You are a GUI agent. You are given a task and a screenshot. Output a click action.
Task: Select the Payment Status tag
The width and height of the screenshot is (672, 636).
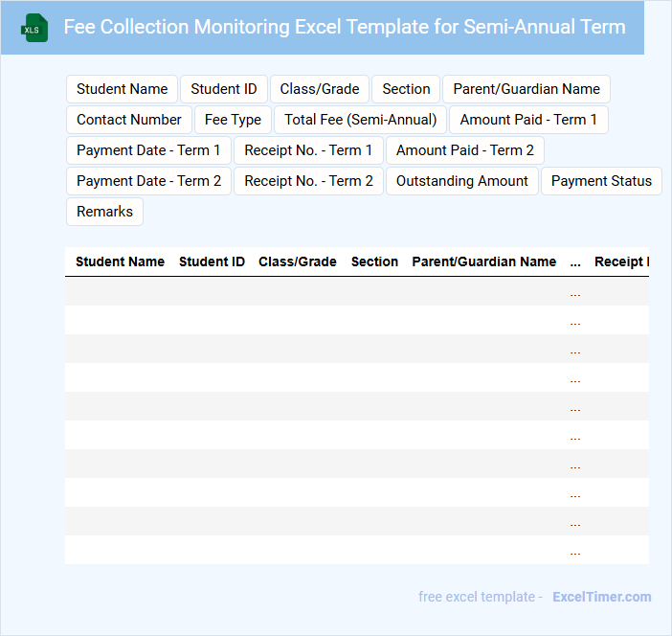pos(601,181)
